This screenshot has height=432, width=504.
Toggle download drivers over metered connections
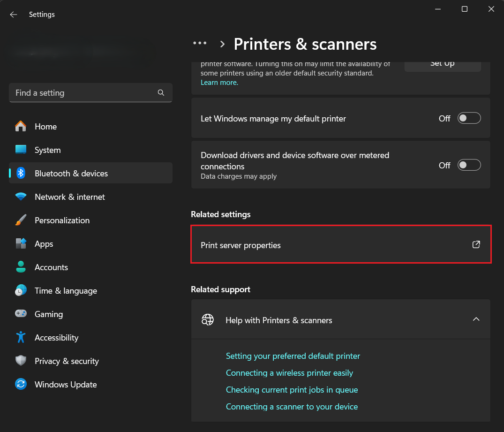point(469,165)
